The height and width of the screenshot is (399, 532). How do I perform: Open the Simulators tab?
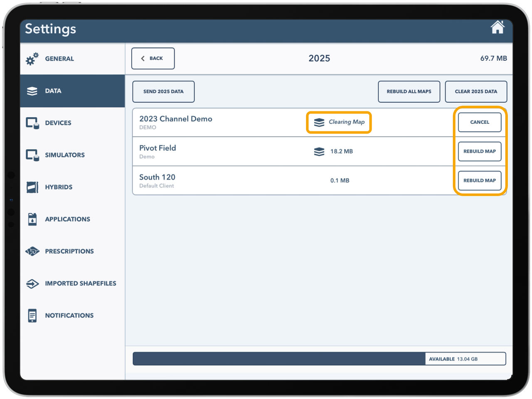(x=72, y=155)
